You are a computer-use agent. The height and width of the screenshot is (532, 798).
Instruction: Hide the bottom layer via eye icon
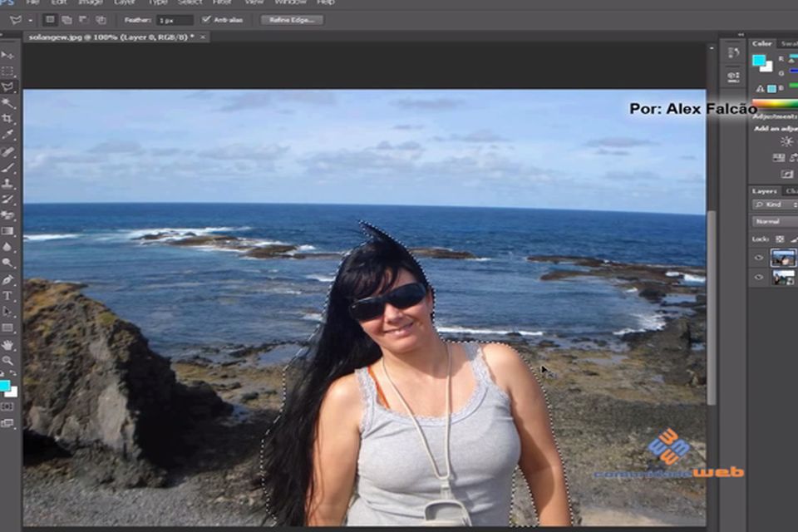[759, 278]
